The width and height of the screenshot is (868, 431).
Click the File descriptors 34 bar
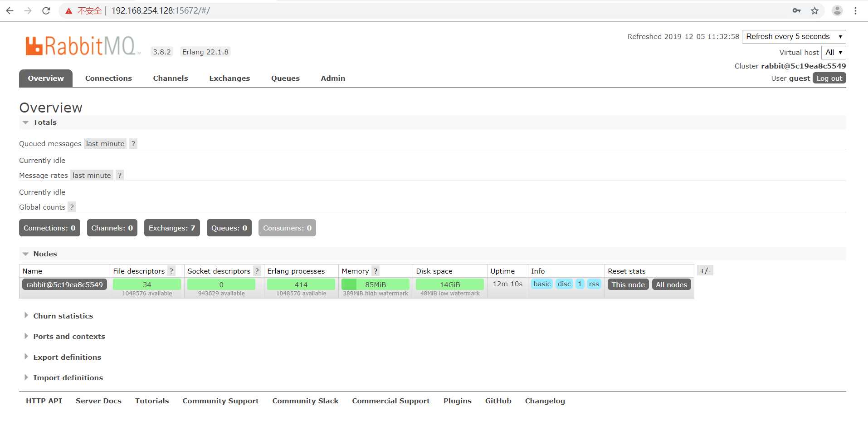[x=147, y=284]
